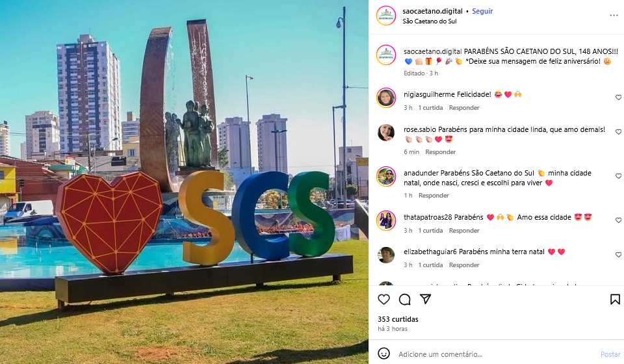Open comments via the speech bubble icon

405,299
